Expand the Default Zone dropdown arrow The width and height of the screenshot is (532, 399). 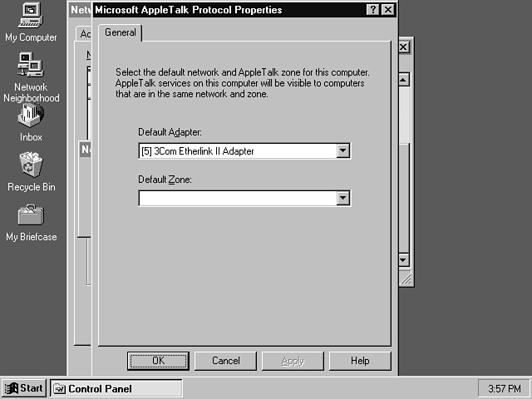point(342,199)
